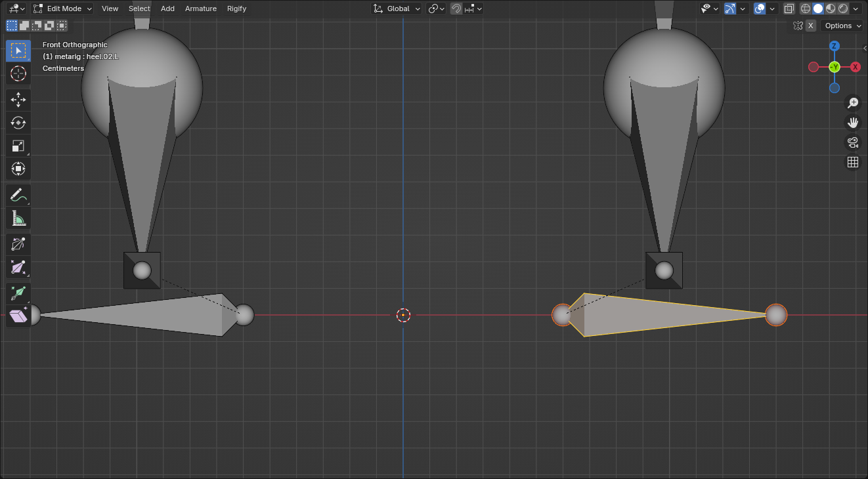Image resolution: width=868 pixels, height=479 pixels.
Task: Expand the pivot point dropdown
Action: 436,9
